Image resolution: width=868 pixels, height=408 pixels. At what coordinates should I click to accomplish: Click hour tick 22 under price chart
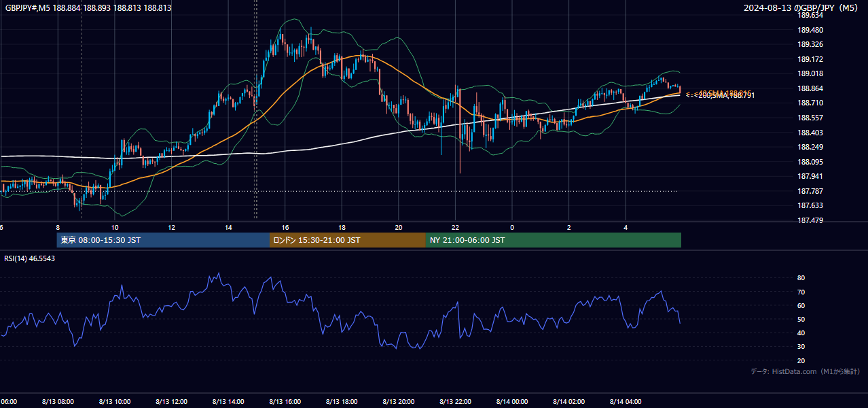(x=455, y=227)
